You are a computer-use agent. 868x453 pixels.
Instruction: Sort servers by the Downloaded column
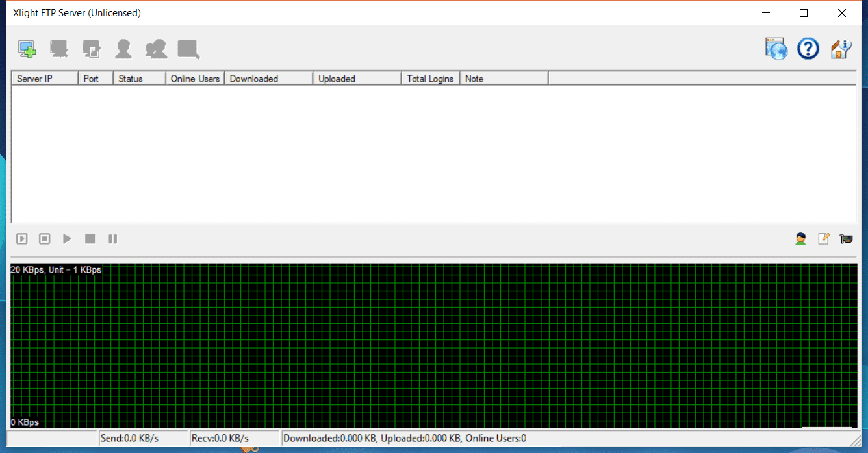[x=268, y=78]
